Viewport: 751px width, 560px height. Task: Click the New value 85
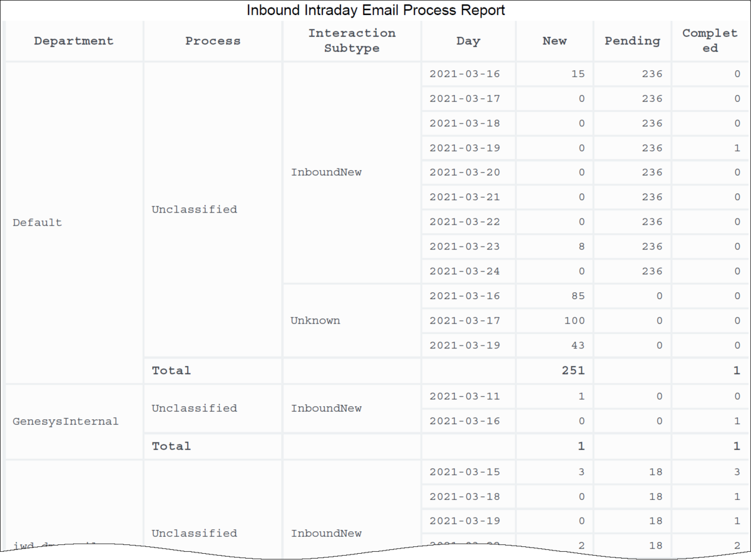tap(554, 296)
